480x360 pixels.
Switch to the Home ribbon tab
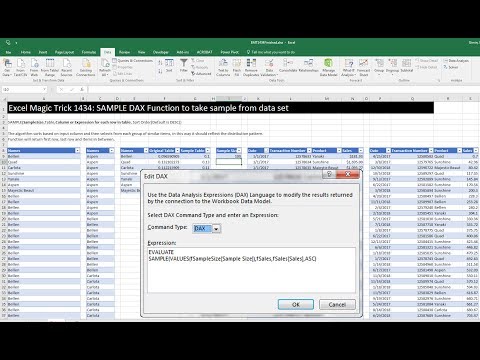[x=26, y=52]
